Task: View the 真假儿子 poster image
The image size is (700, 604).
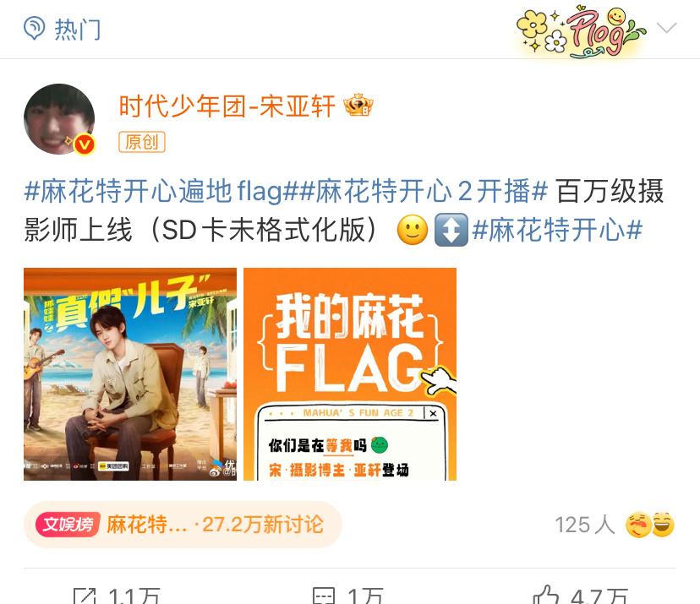Action: pos(130,374)
